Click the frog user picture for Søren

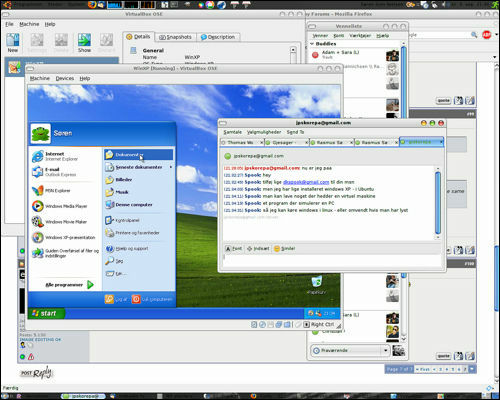tap(41, 133)
